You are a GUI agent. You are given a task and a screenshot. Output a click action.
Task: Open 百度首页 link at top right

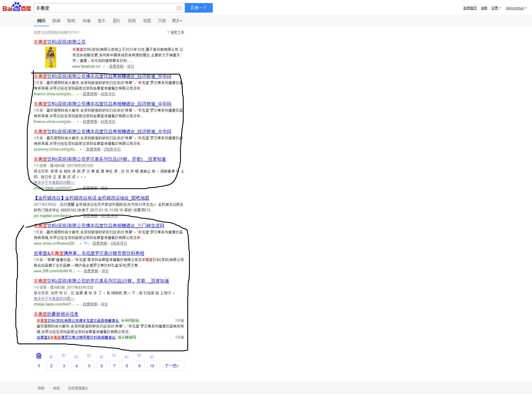[470, 8]
